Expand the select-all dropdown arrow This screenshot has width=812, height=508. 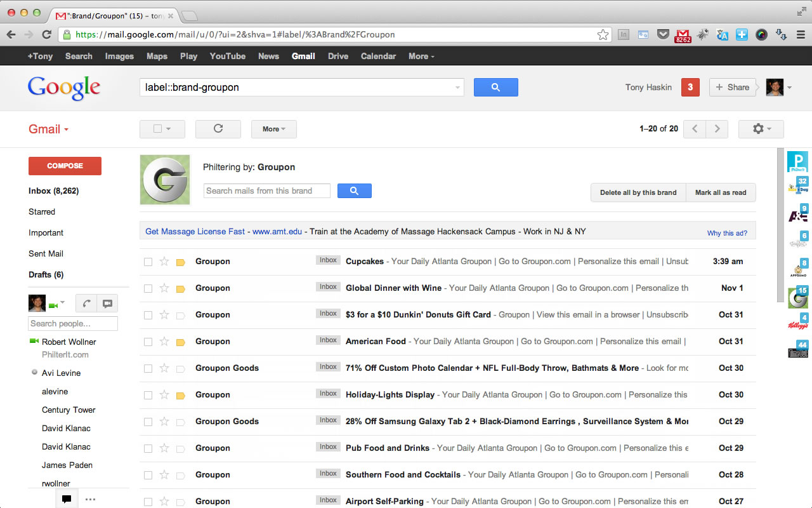[171, 129]
